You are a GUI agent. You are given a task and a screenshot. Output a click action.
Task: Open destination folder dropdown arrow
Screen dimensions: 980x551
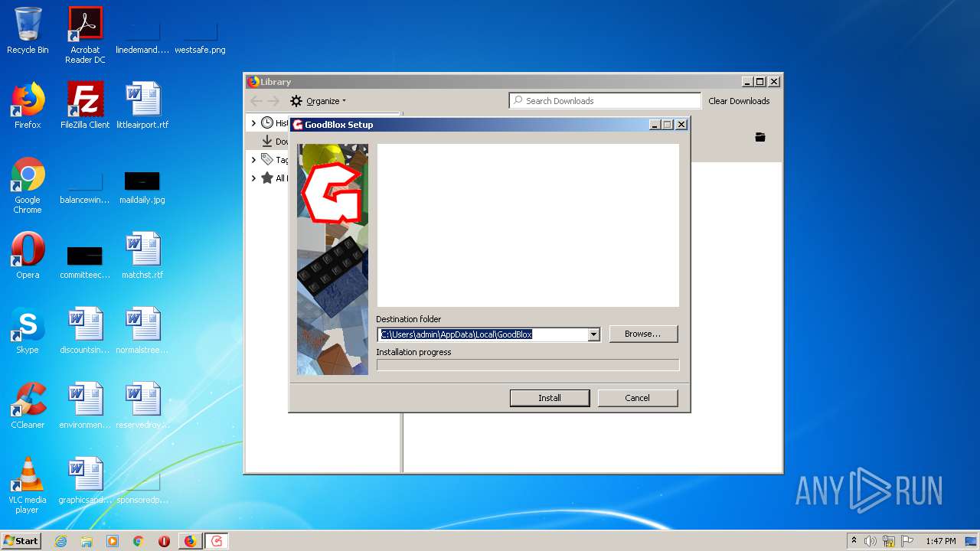(593, 334)
